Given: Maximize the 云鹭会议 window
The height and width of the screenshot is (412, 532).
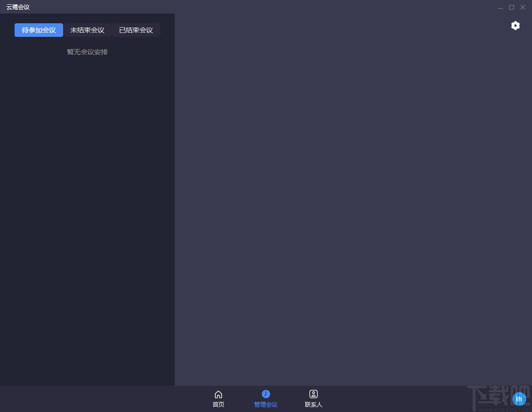Looking at the screenshot, I should (x=512, y=7).
